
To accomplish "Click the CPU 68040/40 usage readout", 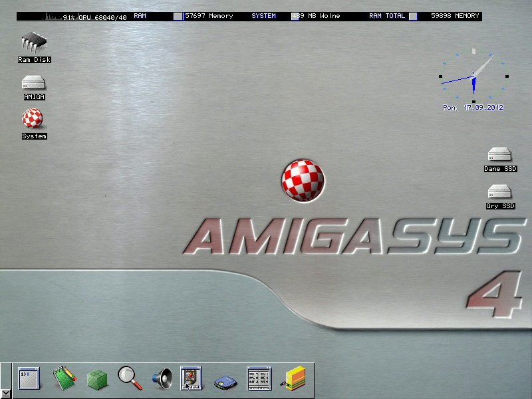I will [x=95, y=17].
